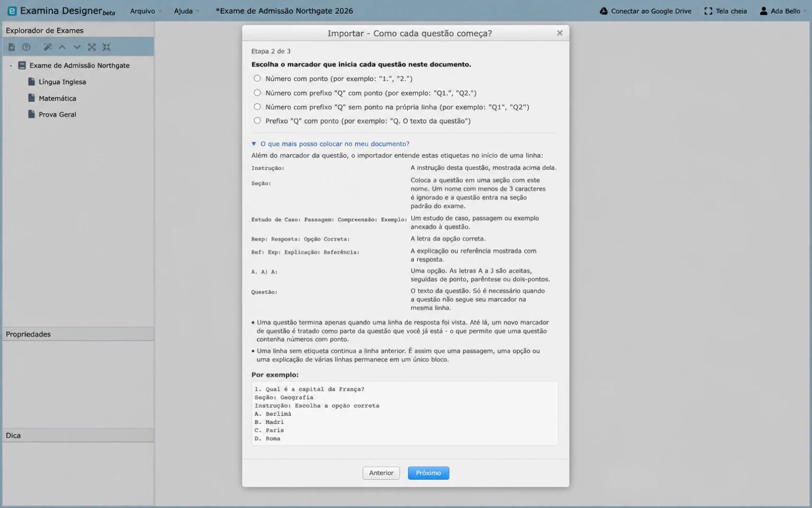
Task: Click the book icon of Exame de Admissão Northgate
Action: coord(22,66)
